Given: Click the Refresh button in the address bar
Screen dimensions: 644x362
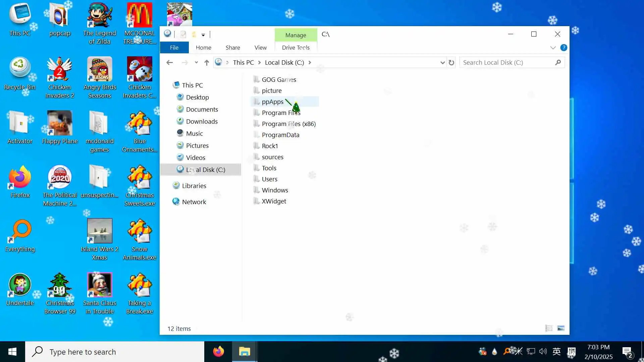Looking at the screenshot, I should [x=451, y=63].
